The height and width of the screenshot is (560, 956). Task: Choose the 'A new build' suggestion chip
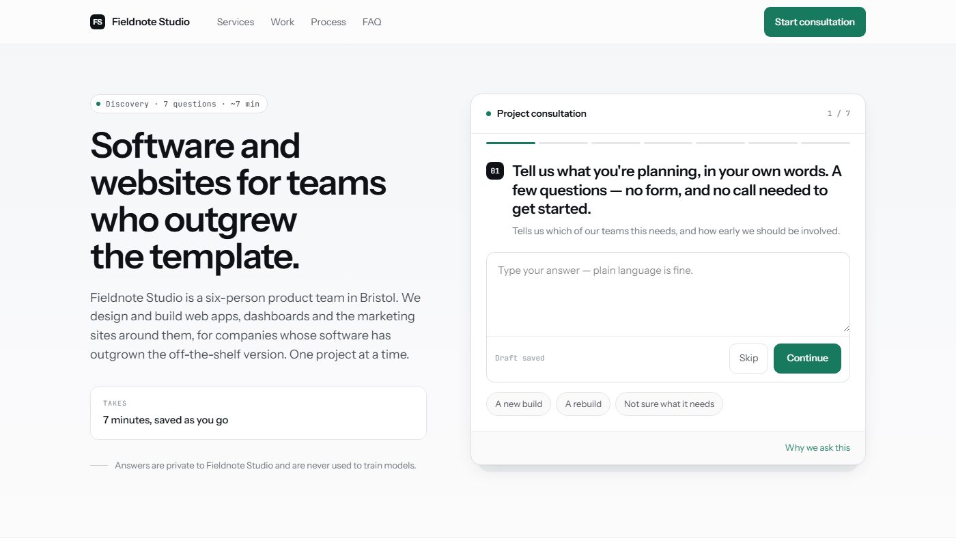(x=518, y=404)
